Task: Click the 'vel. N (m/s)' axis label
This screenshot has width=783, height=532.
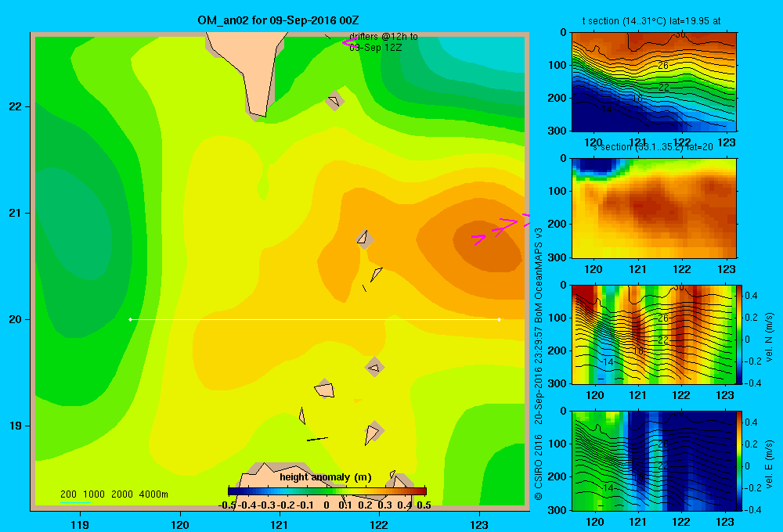Action: pos(769,337)
